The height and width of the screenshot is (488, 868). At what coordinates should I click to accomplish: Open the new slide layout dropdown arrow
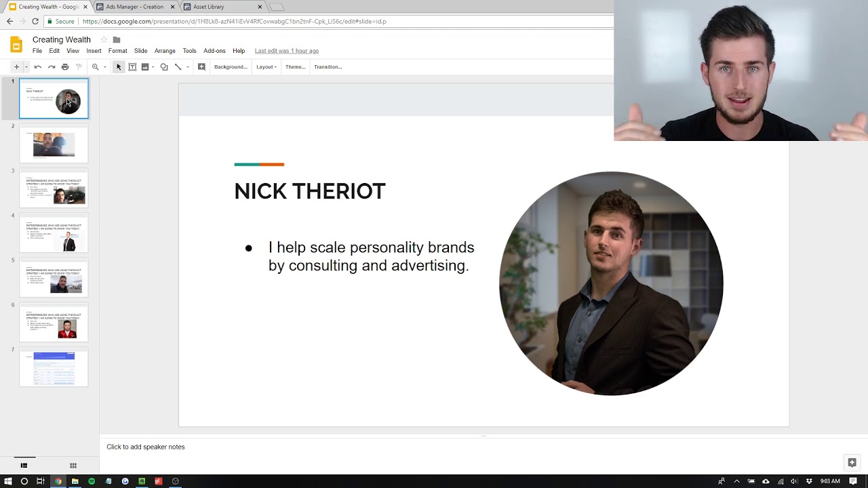26,67
